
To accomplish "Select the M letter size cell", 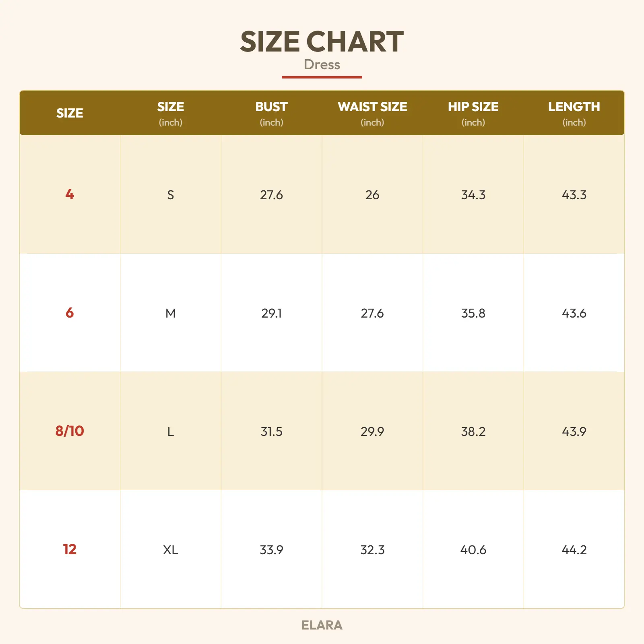I will pos(171,313).
